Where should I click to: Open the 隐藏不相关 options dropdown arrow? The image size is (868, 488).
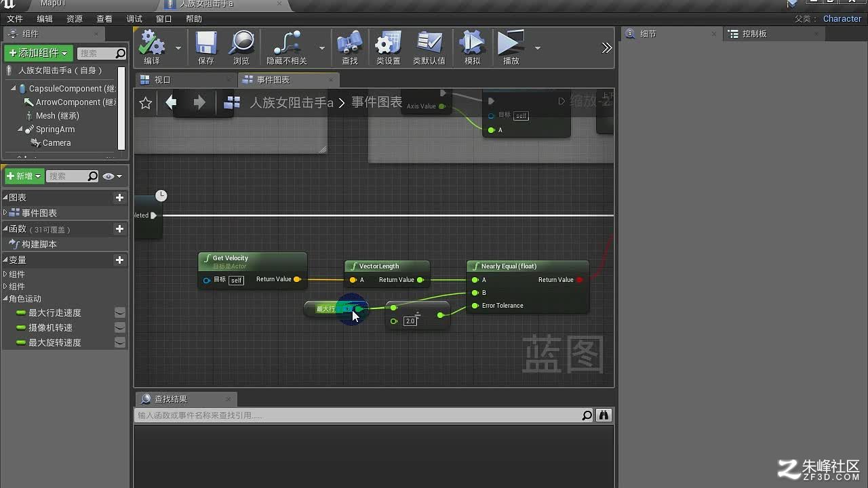pos(321,48)
